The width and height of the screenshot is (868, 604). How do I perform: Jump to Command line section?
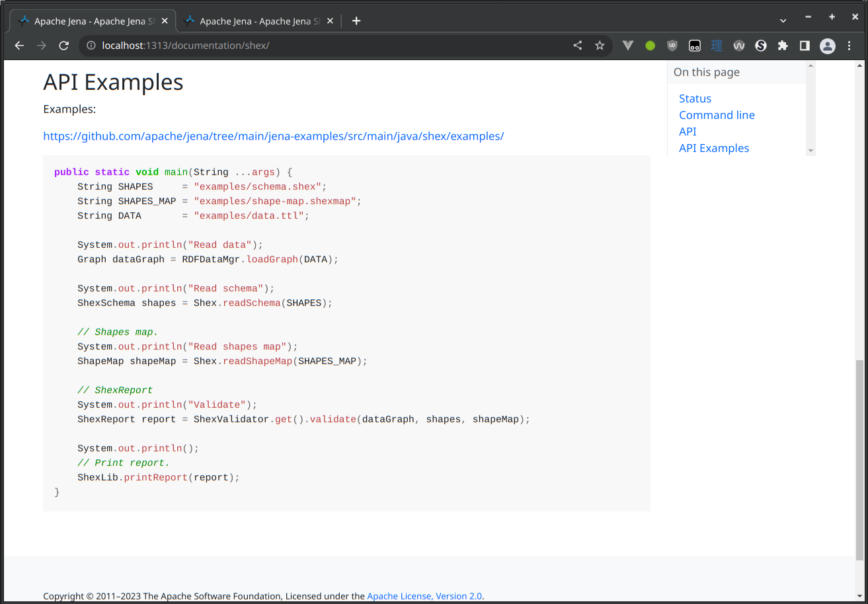tap(717, 115)
